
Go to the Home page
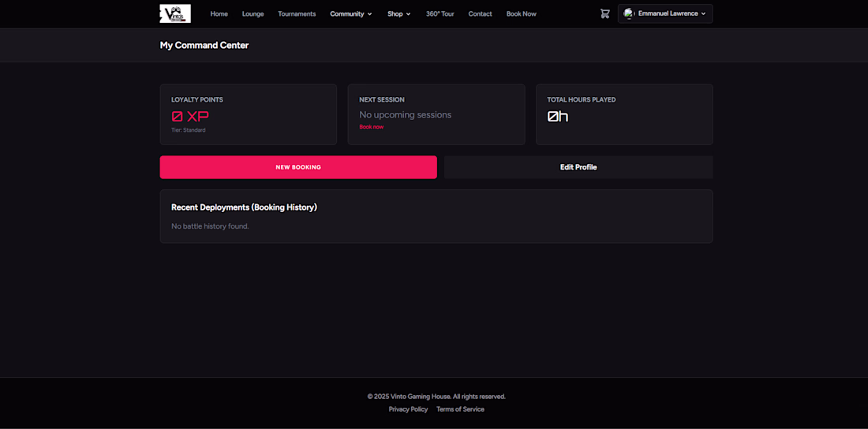point(219,14)
